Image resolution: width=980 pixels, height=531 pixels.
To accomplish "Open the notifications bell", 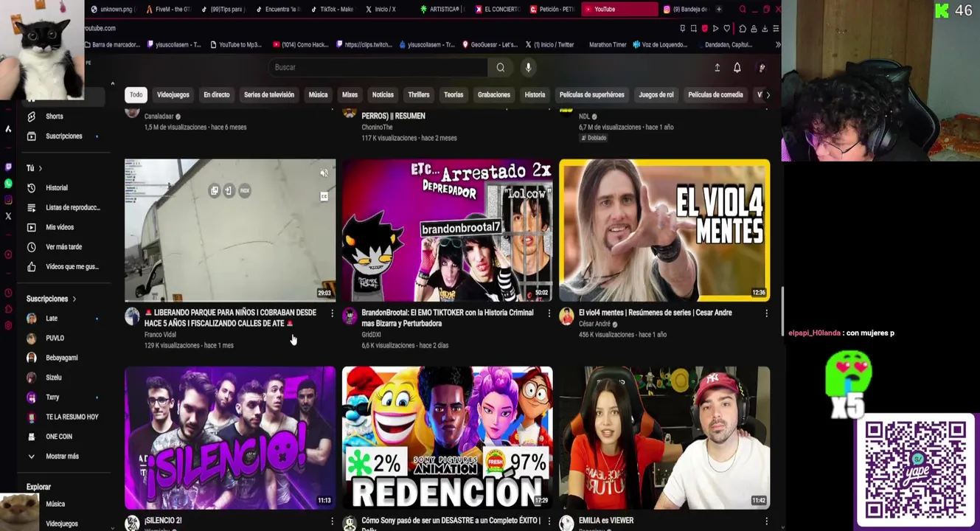I will coord(737,68).
